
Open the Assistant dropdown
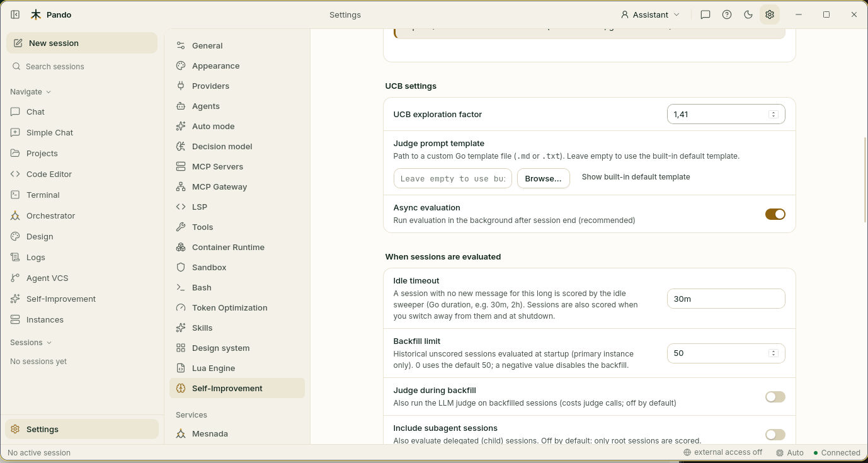tap(650, 14)
